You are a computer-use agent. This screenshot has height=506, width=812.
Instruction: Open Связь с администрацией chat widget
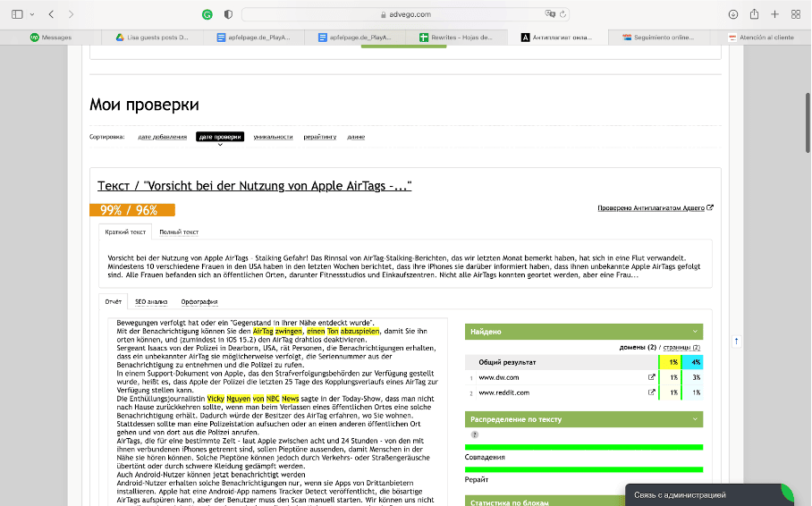click(709, 494)
